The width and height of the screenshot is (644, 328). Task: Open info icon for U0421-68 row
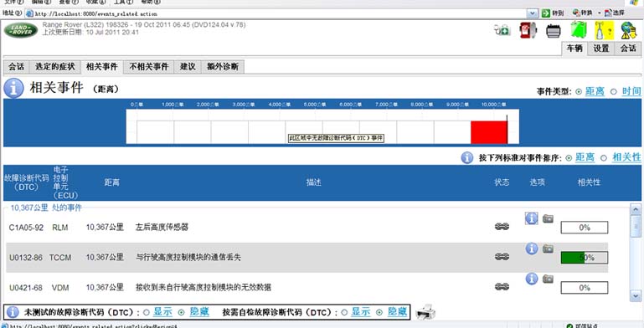point(532,279)
